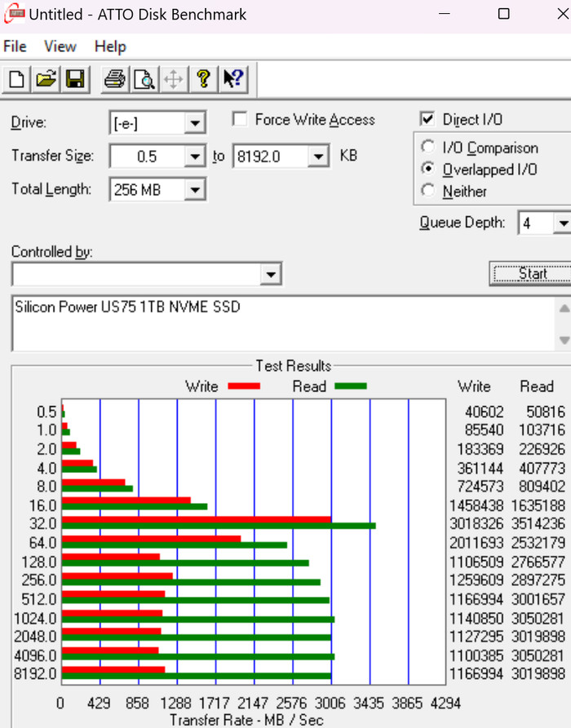Open the File menu
The width and height of the screenshot is (571, 728).
point(15,46)
